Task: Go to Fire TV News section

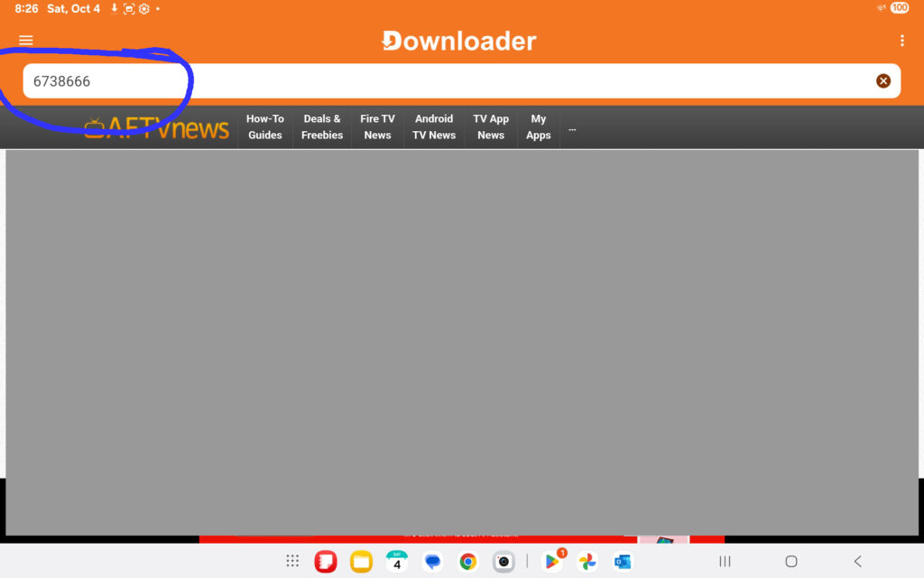Action: [x=377, y=127]
